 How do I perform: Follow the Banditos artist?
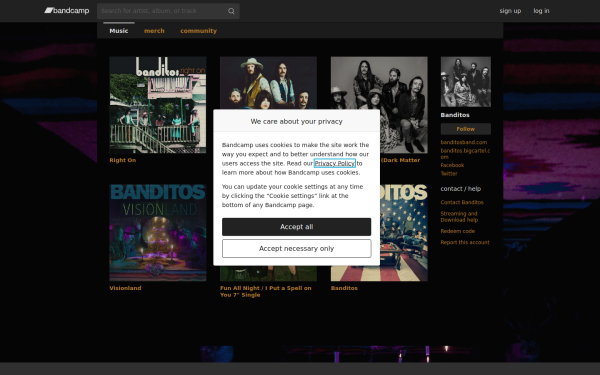pyautogui.click(x=466, y=129)
